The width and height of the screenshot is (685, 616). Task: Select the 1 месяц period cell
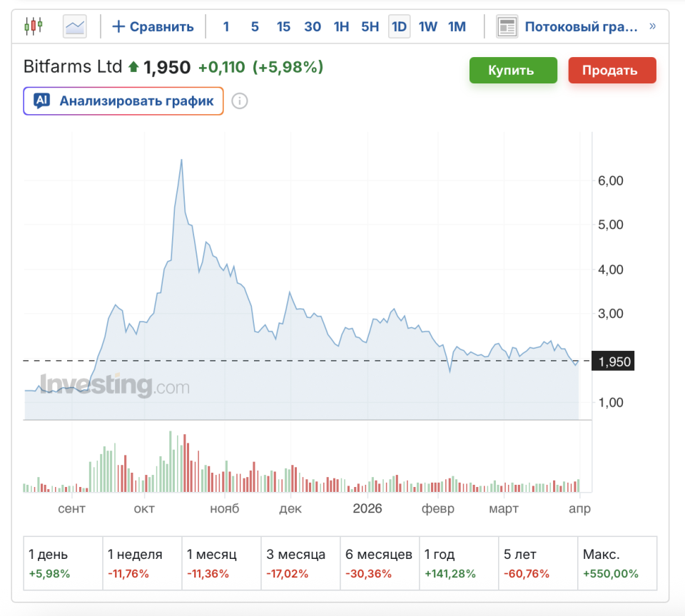point(221,563)
